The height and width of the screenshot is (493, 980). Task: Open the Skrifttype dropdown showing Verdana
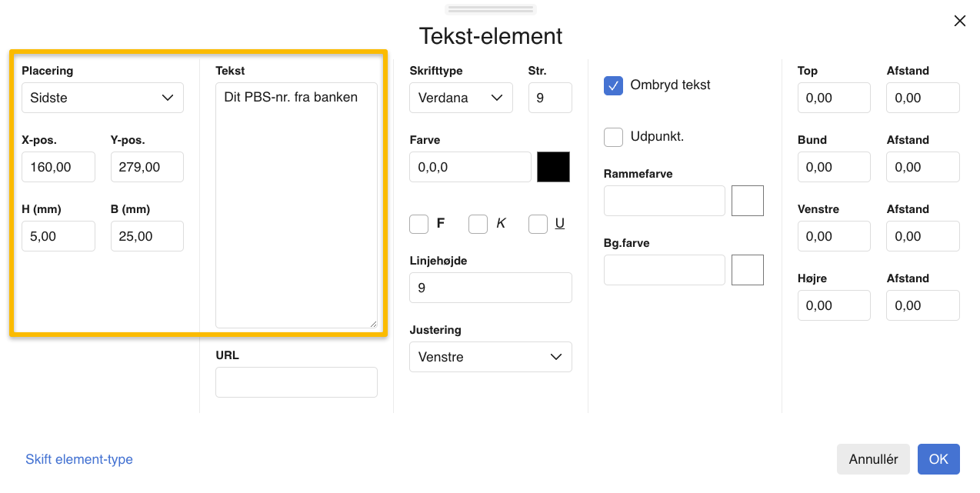(x=461, y=98)
